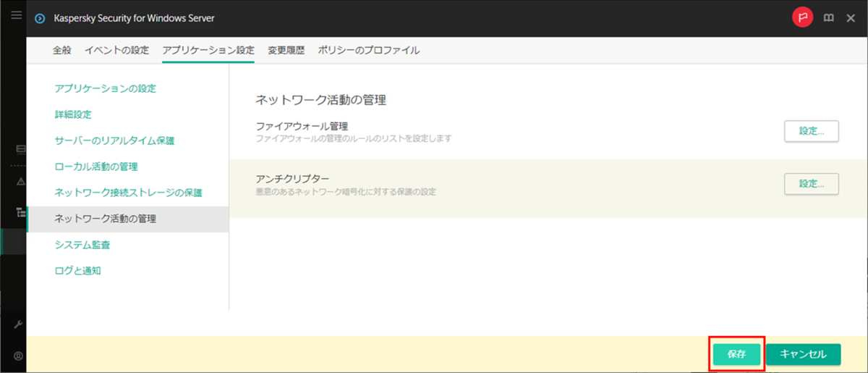Open the book help icon
Viewport: 868px width, 373px height.
829,18
